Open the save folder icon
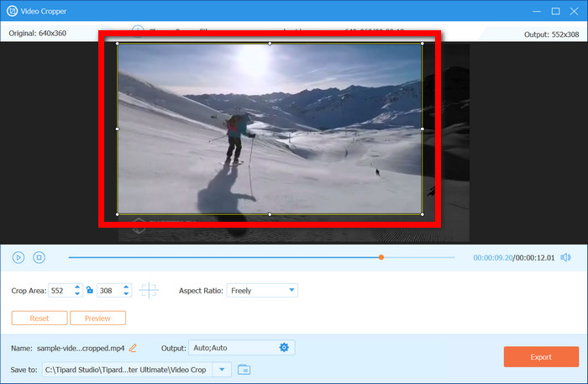 coord(244,370)
